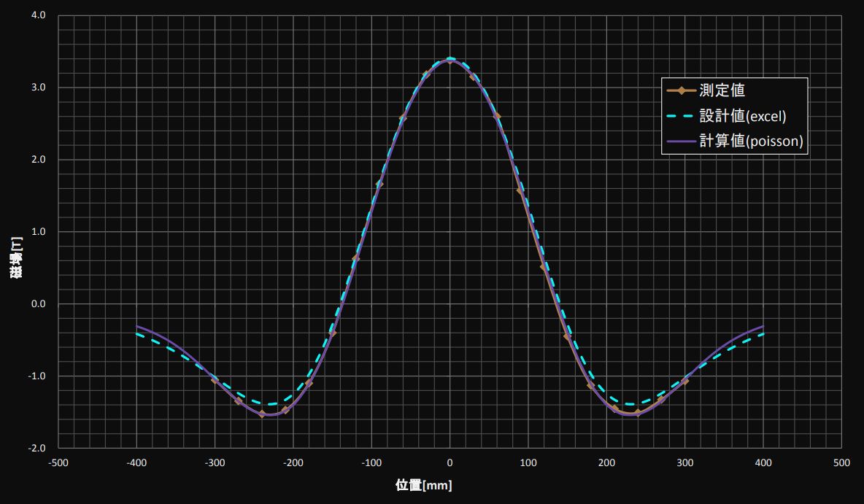Viewport: 864px width, 504px height.
Task: Click the orange diamond marker in legend
Action: click(x=682, y=91)
